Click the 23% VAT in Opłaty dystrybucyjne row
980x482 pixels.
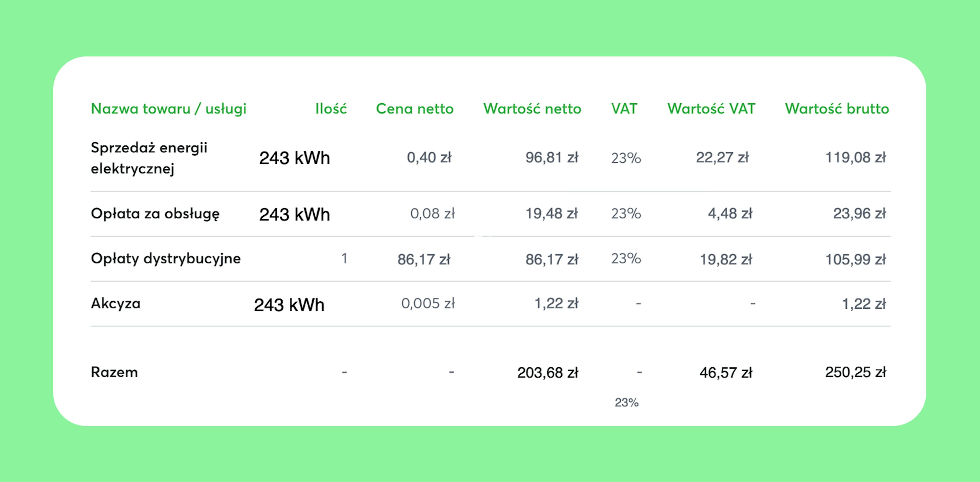[626, 258]
